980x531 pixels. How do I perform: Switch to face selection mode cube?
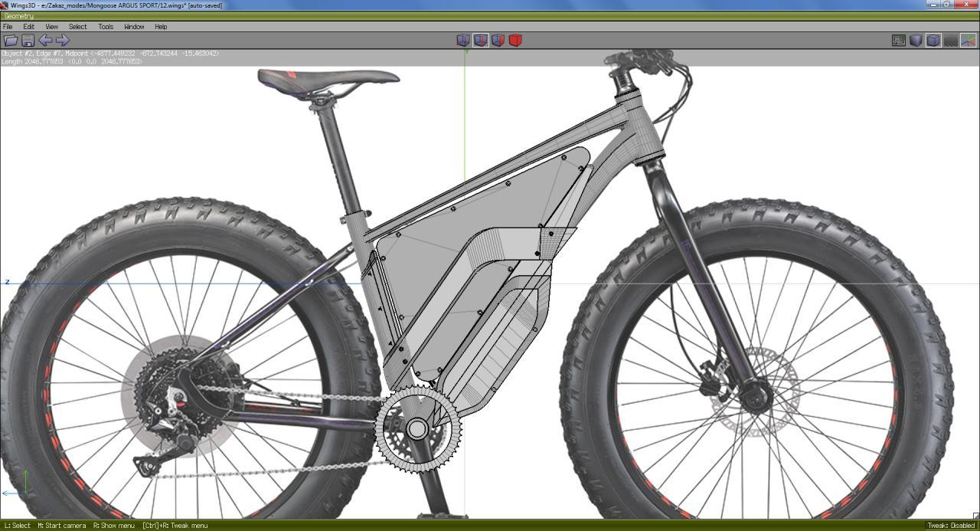click(498, 41)
